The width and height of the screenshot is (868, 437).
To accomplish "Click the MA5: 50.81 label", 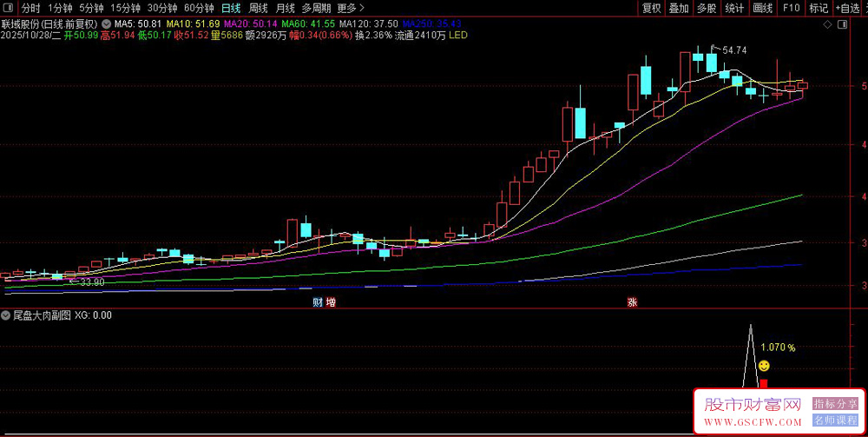I will tap(137, 24).
